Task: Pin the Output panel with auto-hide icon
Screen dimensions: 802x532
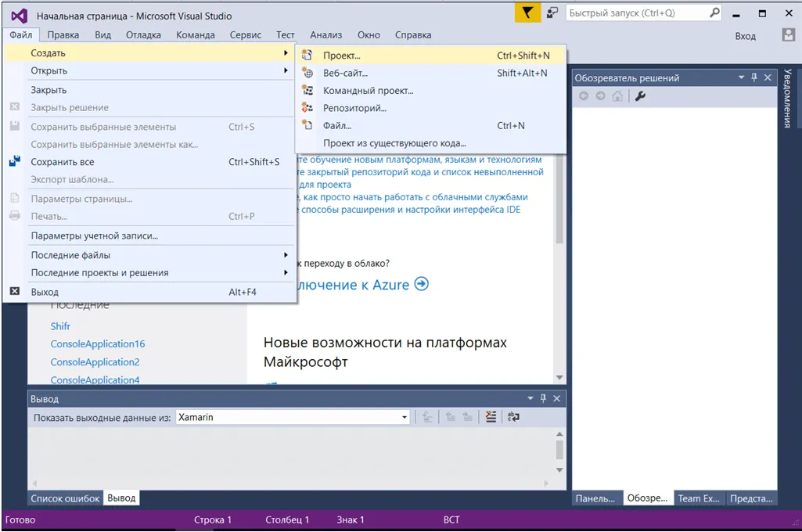Action: tap(543, 399)
